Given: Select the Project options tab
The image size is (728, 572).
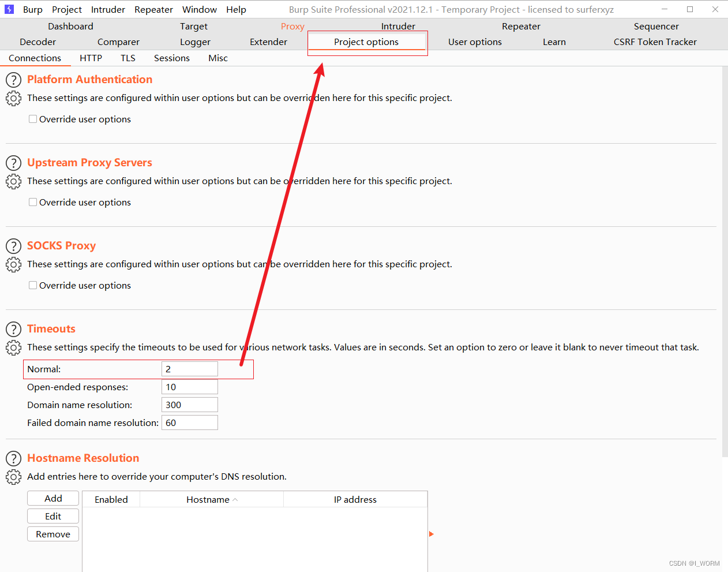Looking at the screenshot, I should [x=366, y=42].
